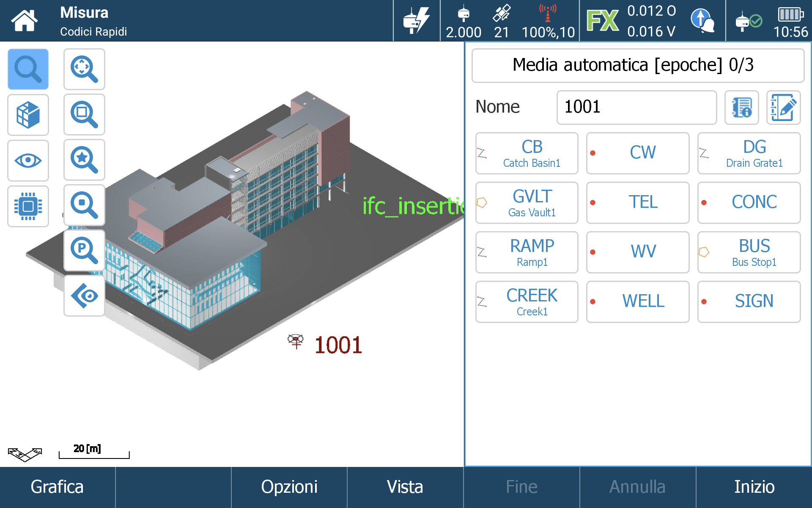Pick RAMP Ramp1 code
Viewport: 812px width, 508px height.
pos(527,252)
